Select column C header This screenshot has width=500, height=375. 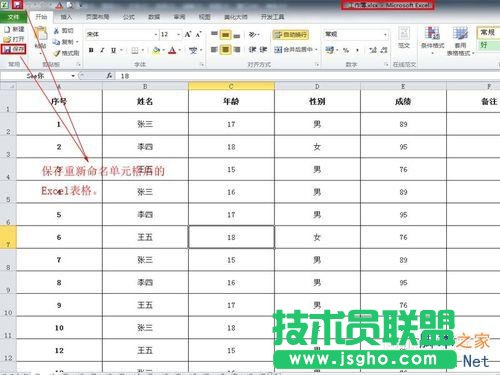coord(231,86)
